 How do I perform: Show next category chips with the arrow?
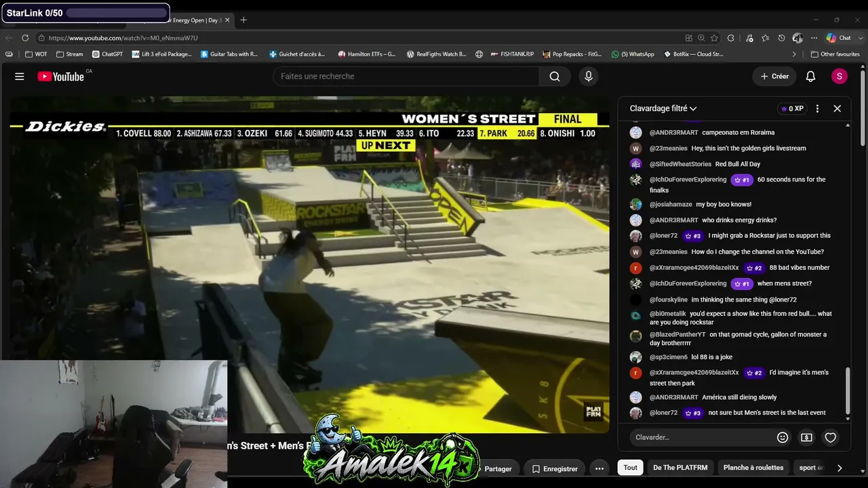coord(840,468)
